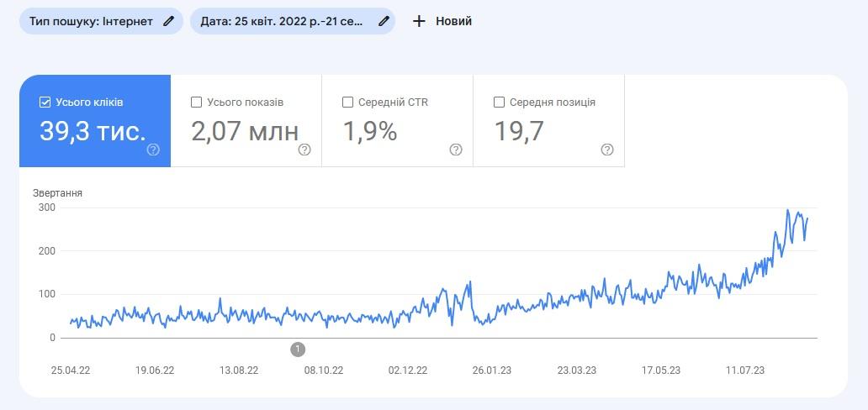Click the annotation marker 1 on timeline
Image resolution: width=868 pixels, height=410 pixels.
point(298,350)
